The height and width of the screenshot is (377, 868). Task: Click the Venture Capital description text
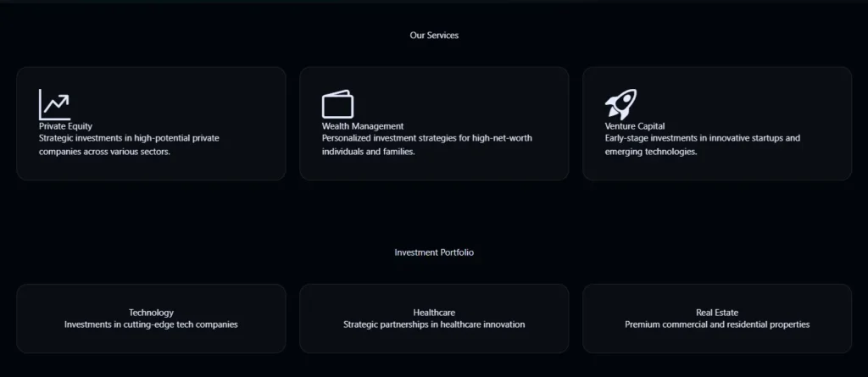702,145
